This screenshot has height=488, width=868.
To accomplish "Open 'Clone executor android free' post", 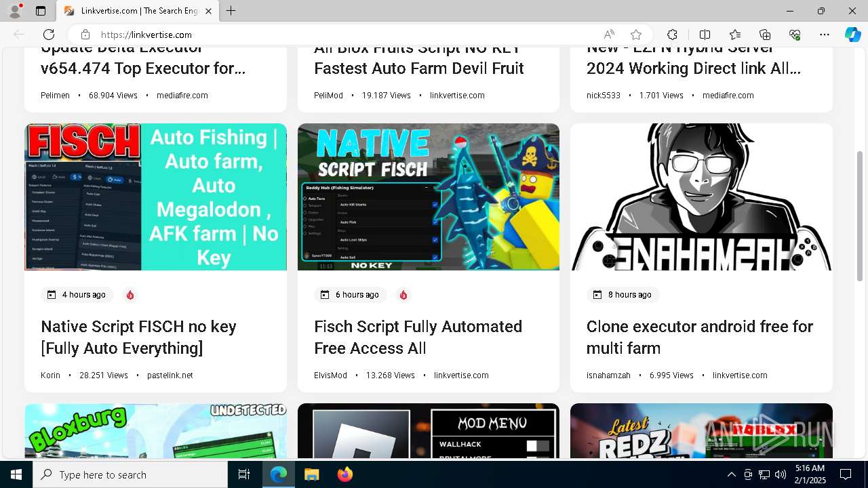I will click(x=699, y=337).
